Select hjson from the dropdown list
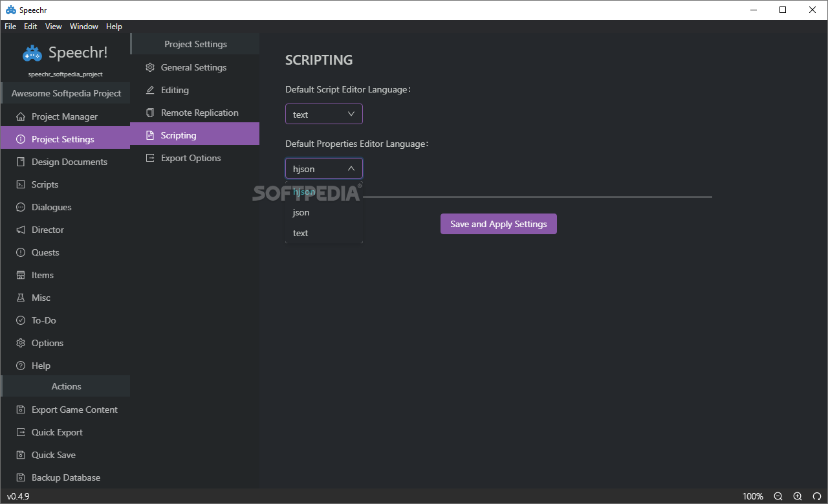828x504 pixels. click(324, 192)
